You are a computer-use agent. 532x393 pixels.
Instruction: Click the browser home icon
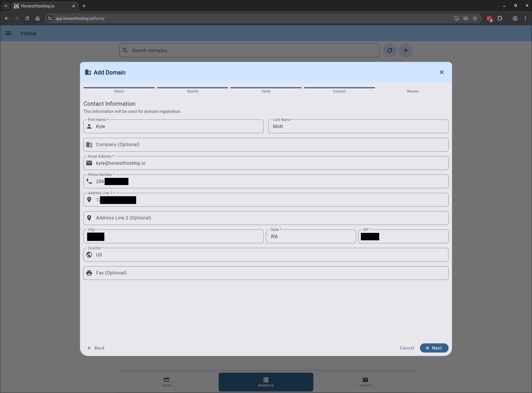[x=38, y=18]
